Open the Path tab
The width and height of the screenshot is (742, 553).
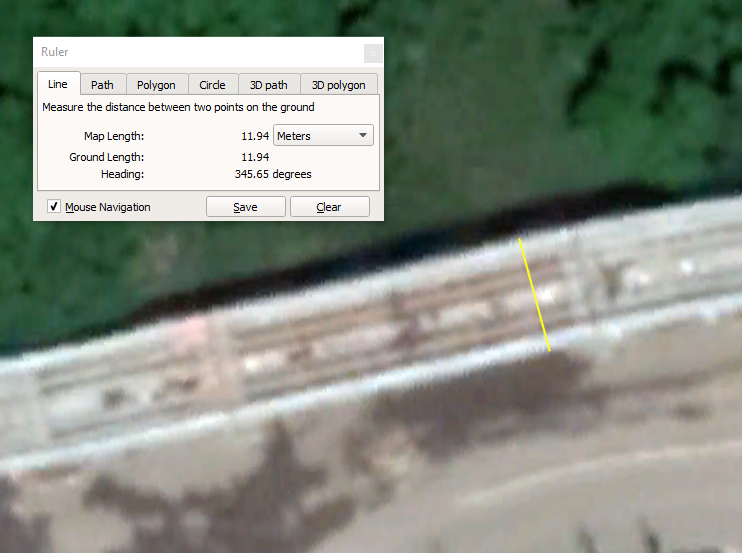(103, 85)
